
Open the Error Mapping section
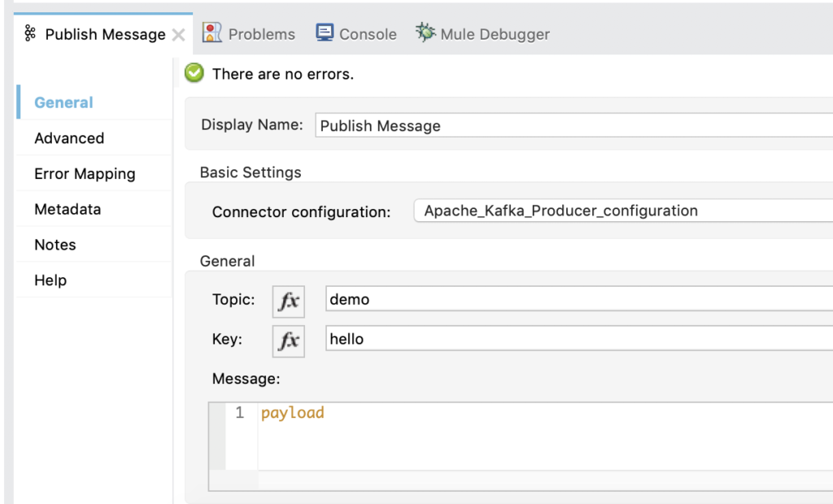point(85,174)
